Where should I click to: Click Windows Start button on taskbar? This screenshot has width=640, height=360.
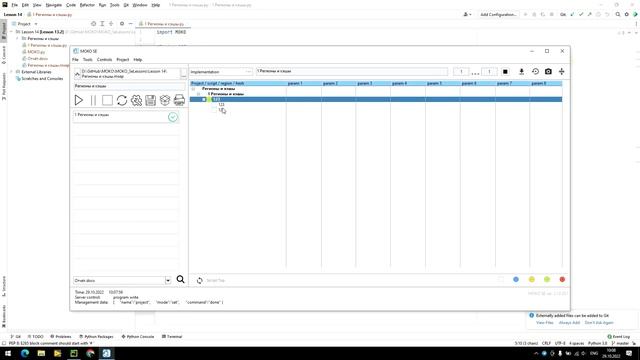[x=8, y=353]
